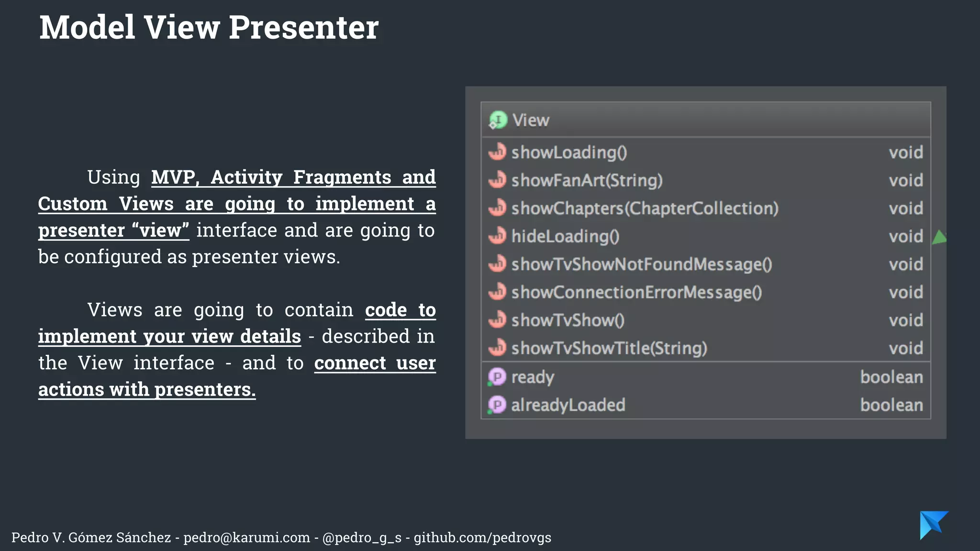Click the ready property icon
Image resolution: width=980 pixels, height=551 pixels.
point(497,377)
